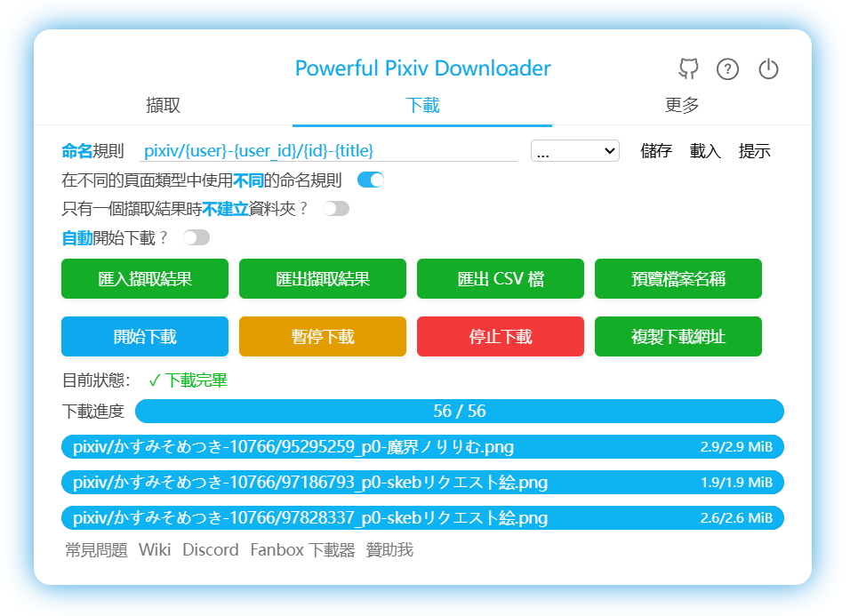Open the 常見問題 link
The width and height of the screenshot is (850, 616).
point(96,550)
